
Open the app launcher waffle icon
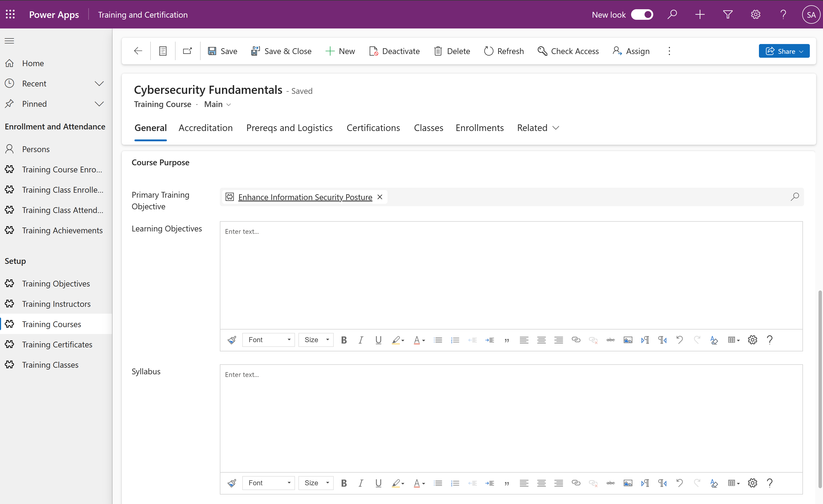pyautogui.click(x=10, y=14)
